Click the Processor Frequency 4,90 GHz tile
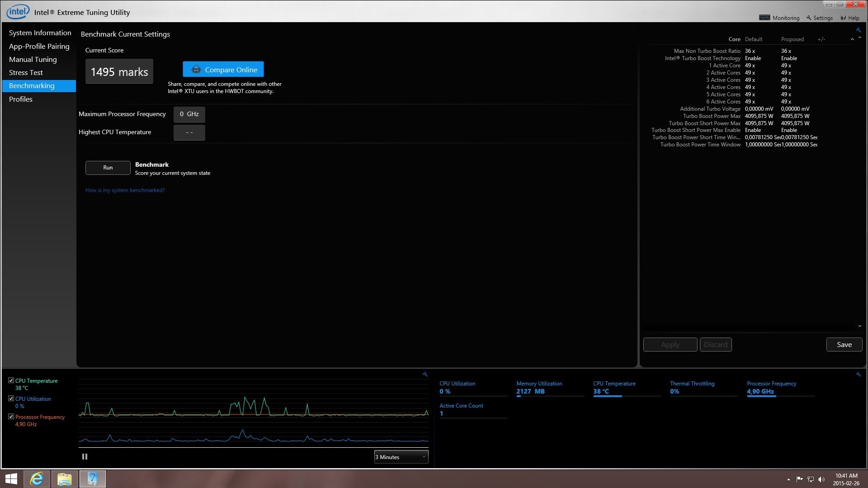This screenshot has width=868, height=488. coord(781,388)
